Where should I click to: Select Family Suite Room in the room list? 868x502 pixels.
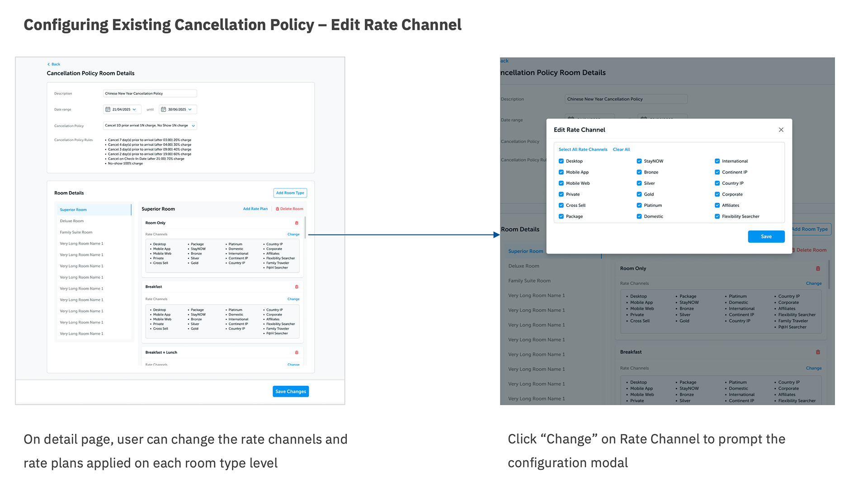pos(76,232)
